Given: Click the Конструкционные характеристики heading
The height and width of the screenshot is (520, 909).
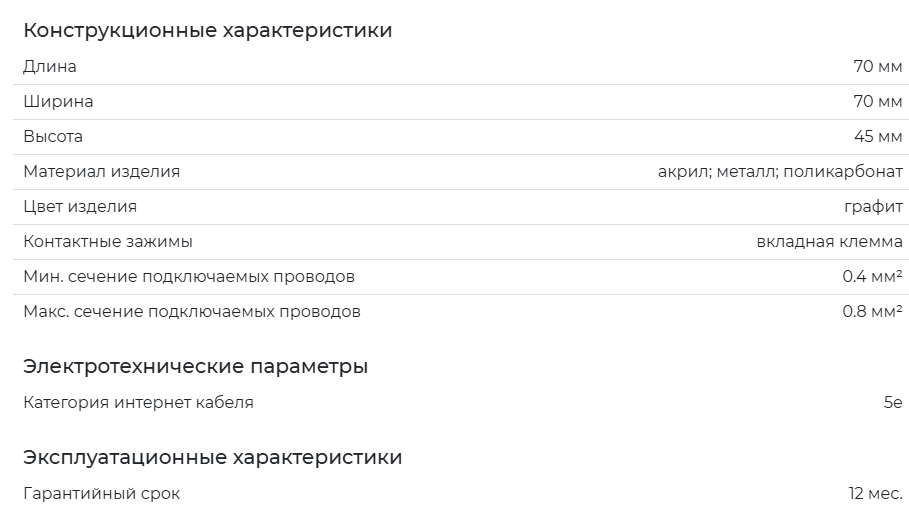Looking at the screenshot, I should point(208,30).
